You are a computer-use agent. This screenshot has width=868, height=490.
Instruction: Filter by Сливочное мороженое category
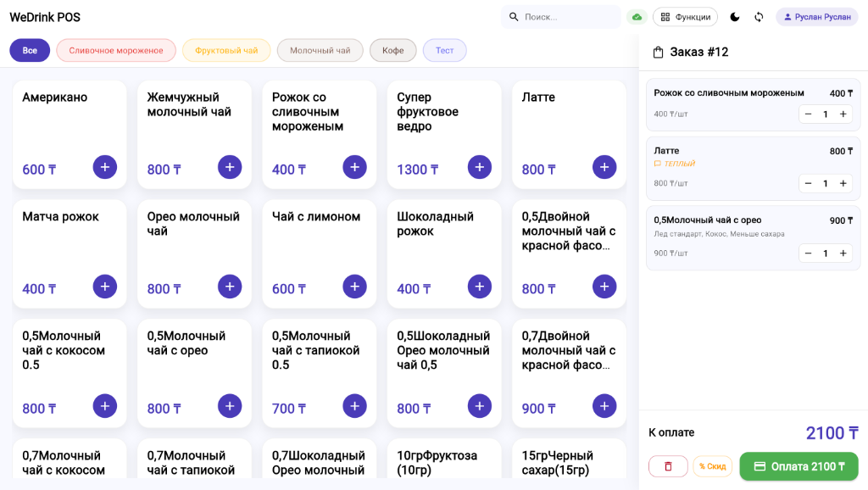pos(116,50)
